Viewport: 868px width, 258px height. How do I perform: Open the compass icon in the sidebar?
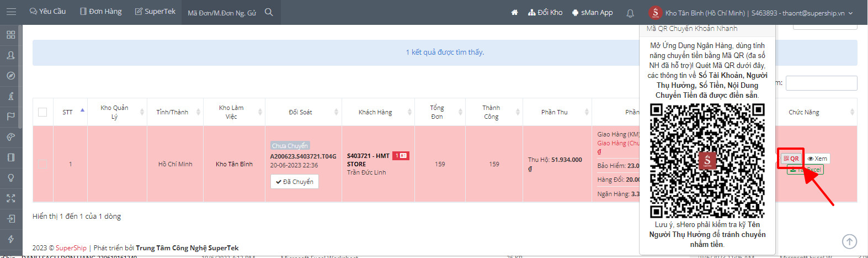point(10,76)
